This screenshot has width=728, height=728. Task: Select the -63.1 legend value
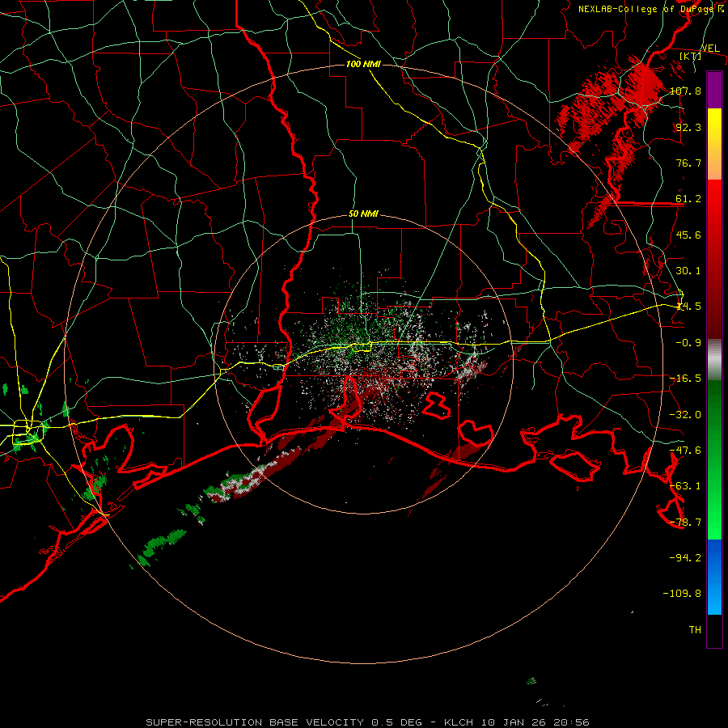685,486
